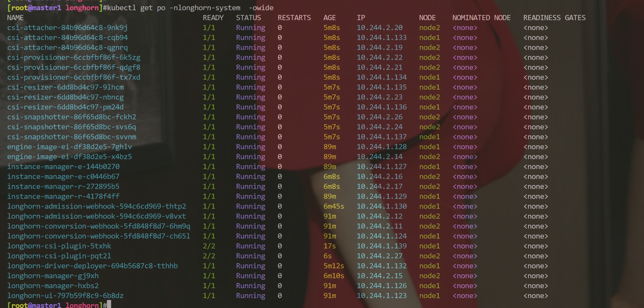644x308 pixels.
Task: Click the 6s age value
Action: [328, 256]
